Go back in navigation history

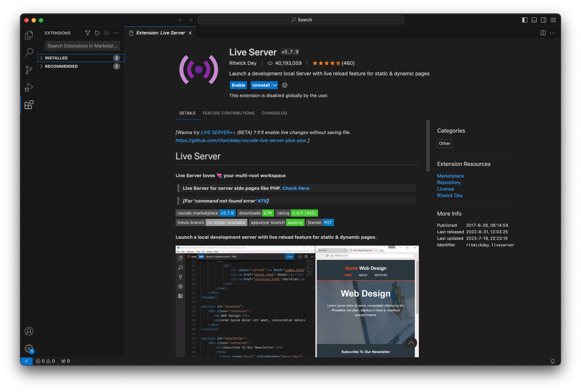[181, 20]
